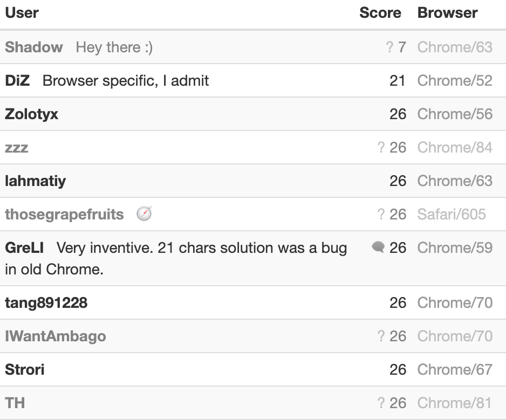The image size is (506, 420).
Task: Open DiZ's user entry
Action: pyautogui.click(x=17, y=81)
